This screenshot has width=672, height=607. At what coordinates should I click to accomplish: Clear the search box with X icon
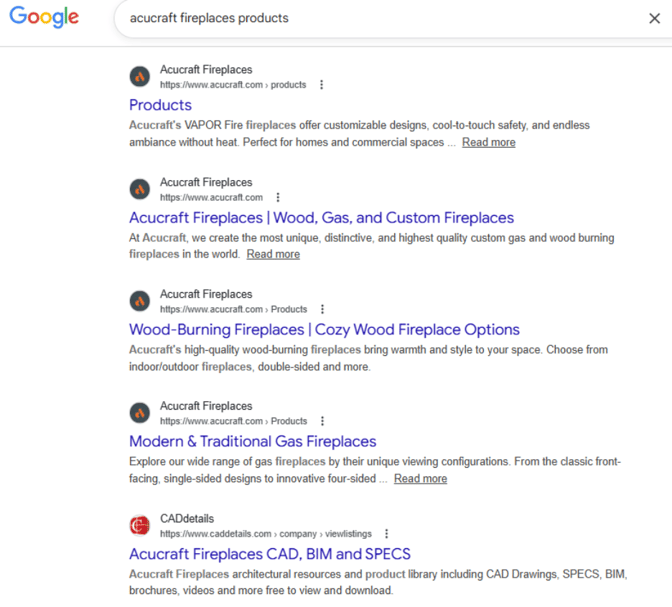click(x=654, y=18)
